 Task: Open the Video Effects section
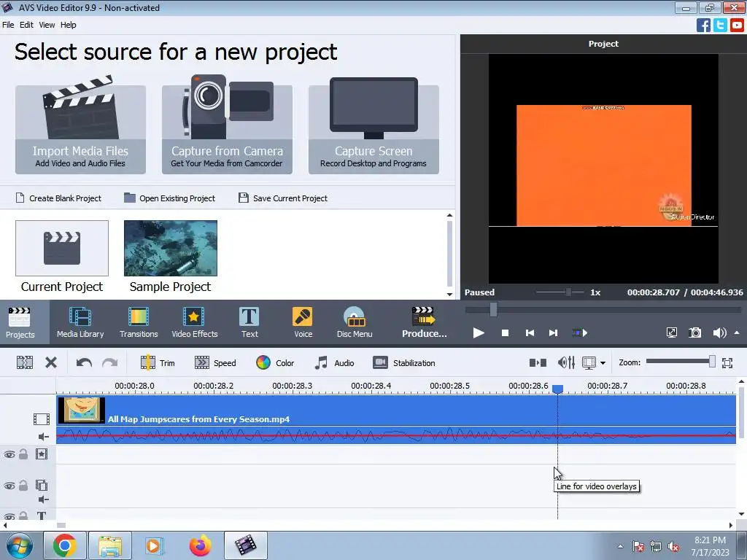pos(194,322)
